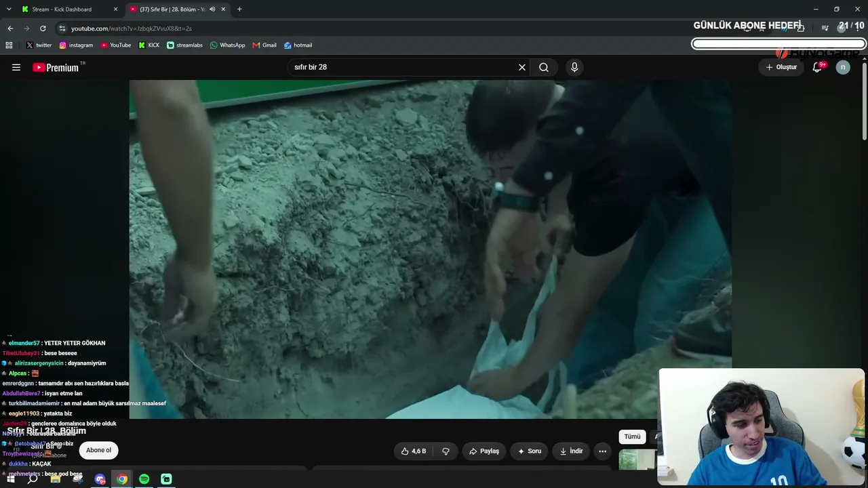Dislike the video with thumbs-down
868x488 pixels.
pos(446,451)
